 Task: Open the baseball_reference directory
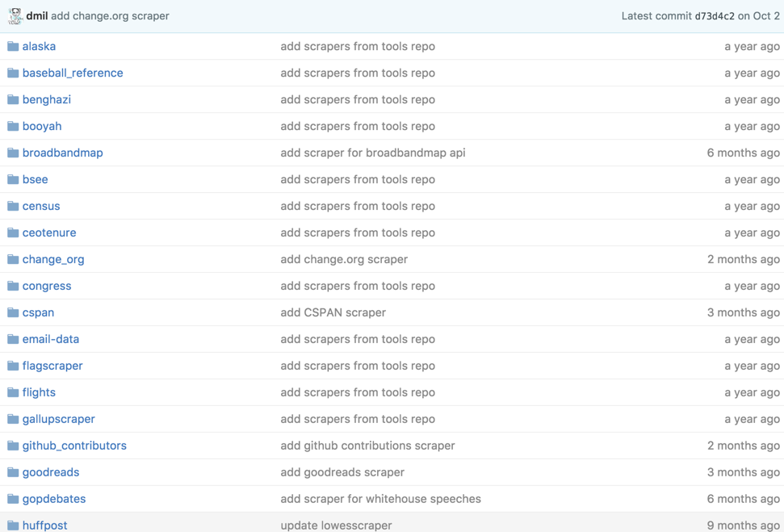[73, 73]
